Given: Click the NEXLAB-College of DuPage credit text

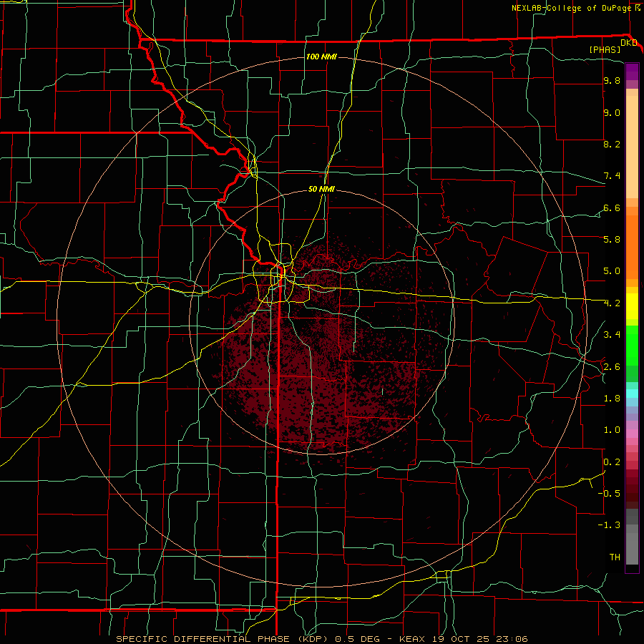Looking at the screenshot, I should coord(572,8).
